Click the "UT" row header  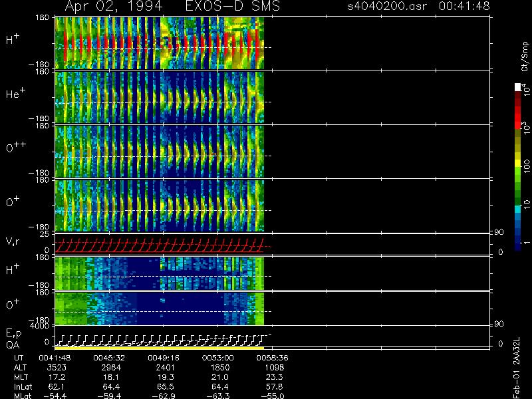pyautogui.click(x=19, y=358)
